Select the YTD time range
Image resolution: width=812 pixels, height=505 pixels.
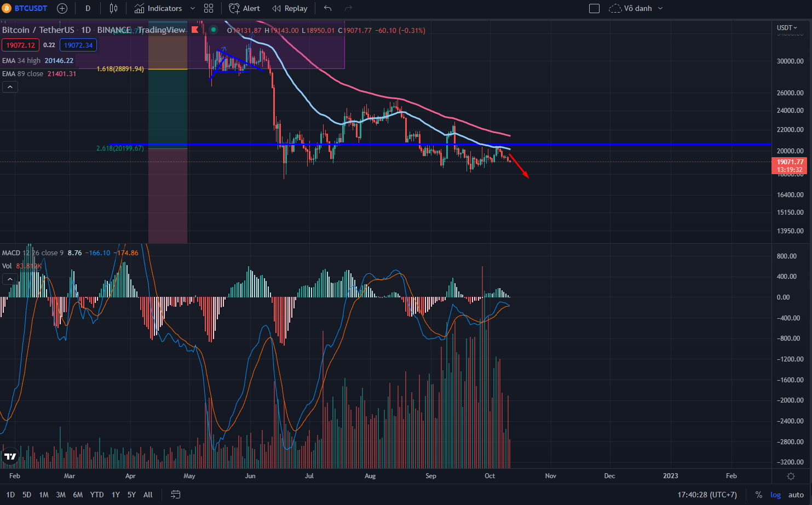pyautogui.click(x=97, y=495)
